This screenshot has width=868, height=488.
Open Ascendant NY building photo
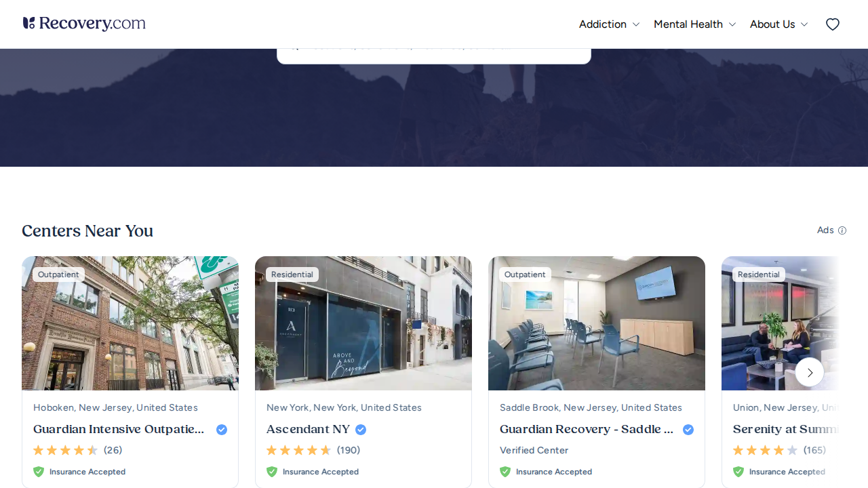[x=363, y=323]
